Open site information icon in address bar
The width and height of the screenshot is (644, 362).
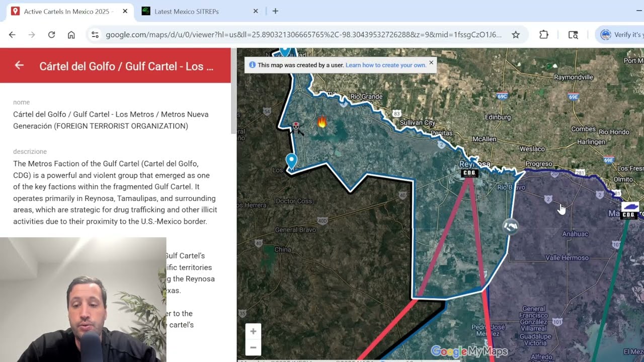point(95,35)
